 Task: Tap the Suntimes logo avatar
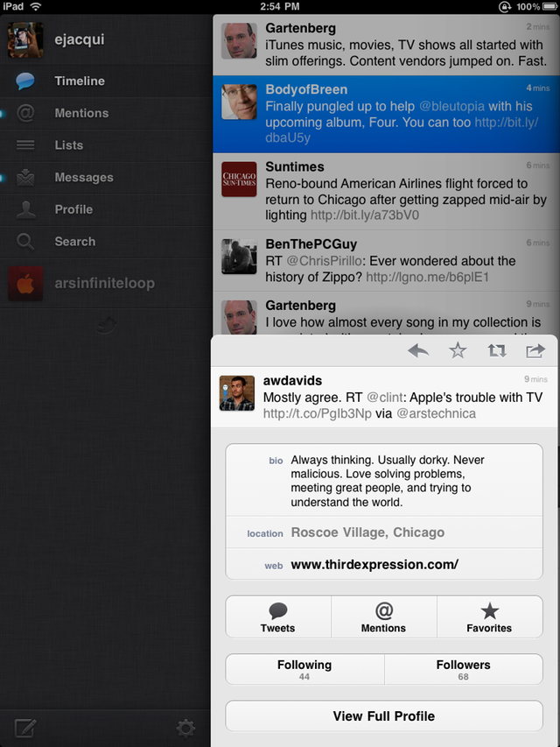[x=239, y=180]
